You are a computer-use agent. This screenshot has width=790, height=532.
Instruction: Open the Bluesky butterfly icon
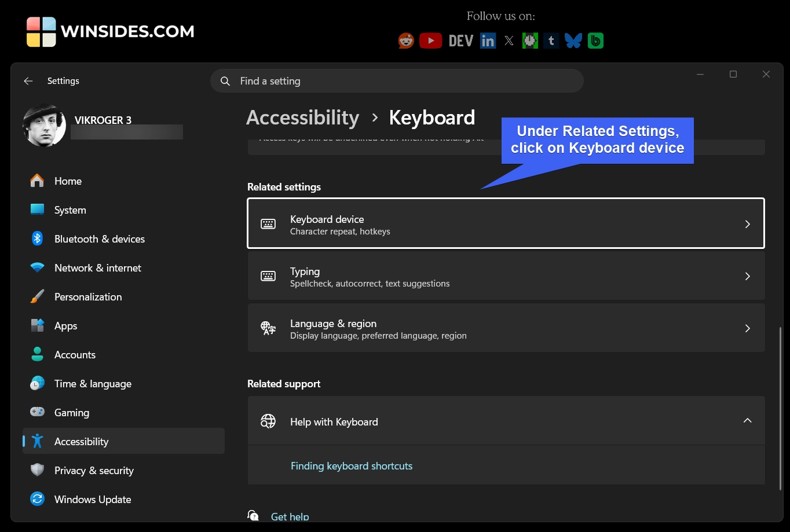pyautogui.click(x=573, y=41)
